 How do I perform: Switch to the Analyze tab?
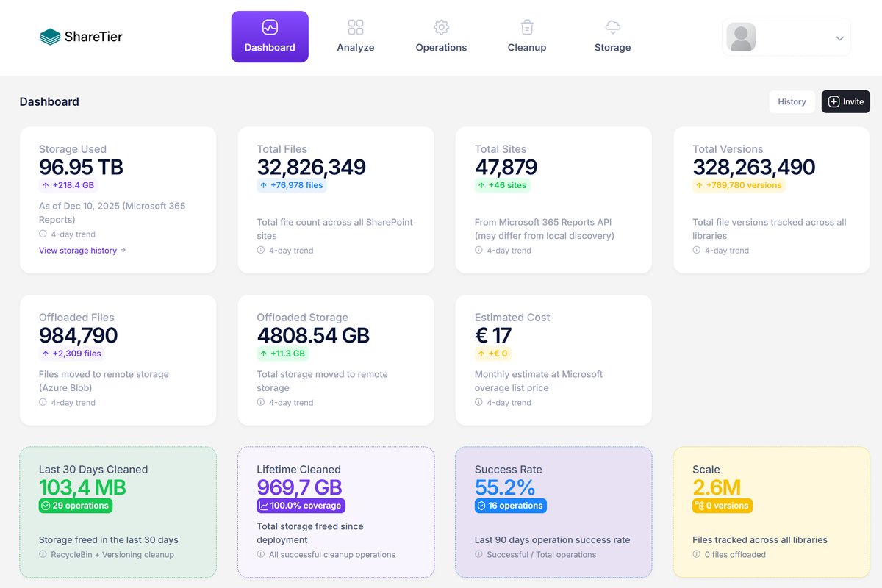click(356, 37)
